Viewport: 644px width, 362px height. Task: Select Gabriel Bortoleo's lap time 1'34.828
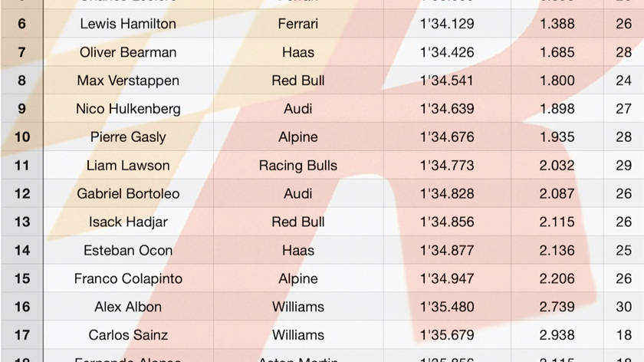(446, 194)
